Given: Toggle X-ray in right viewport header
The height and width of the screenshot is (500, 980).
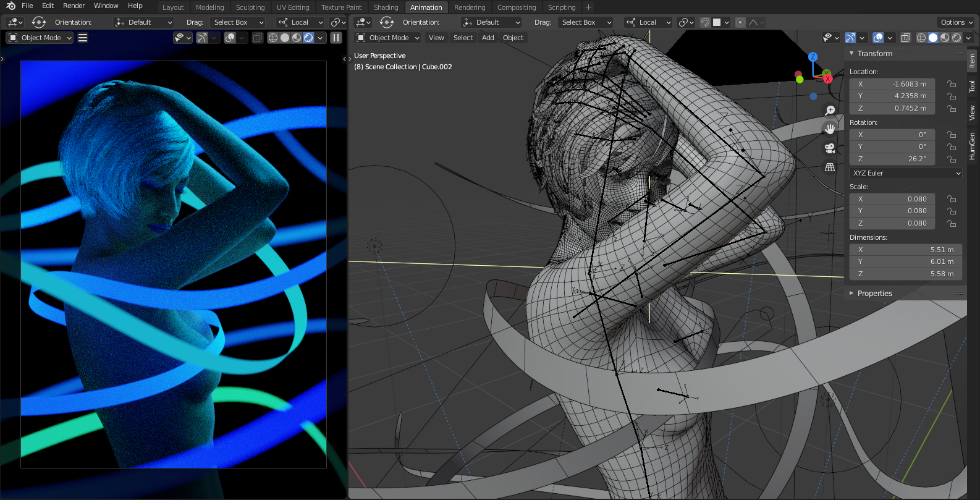Looking at the screenshot, I should click(x=906, y=38).
